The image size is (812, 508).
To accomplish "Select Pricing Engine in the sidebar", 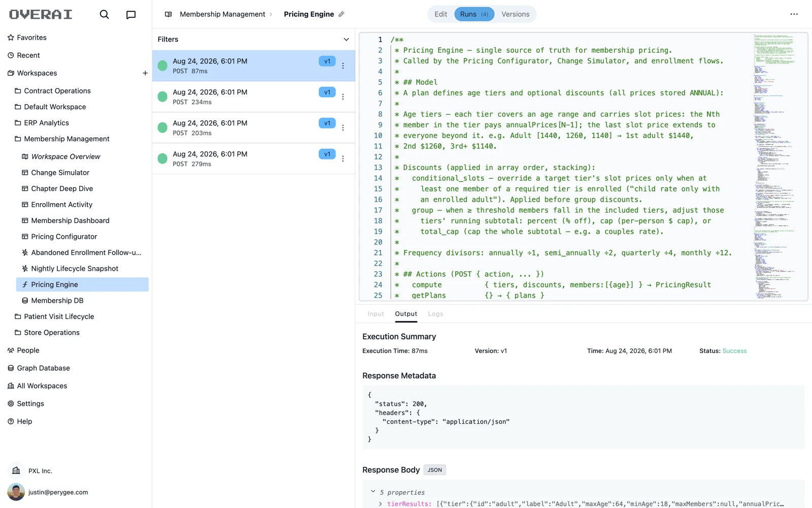I will pos(82,284).
